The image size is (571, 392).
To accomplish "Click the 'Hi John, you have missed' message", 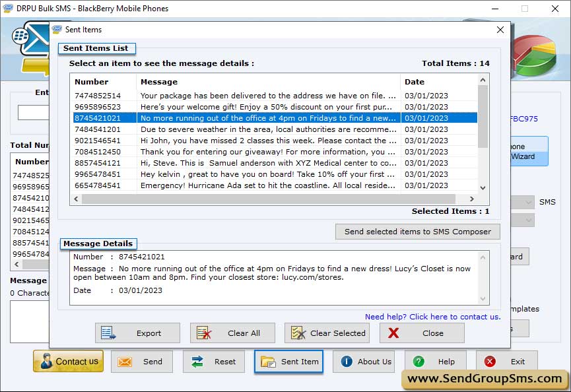I will click(268, 141).
